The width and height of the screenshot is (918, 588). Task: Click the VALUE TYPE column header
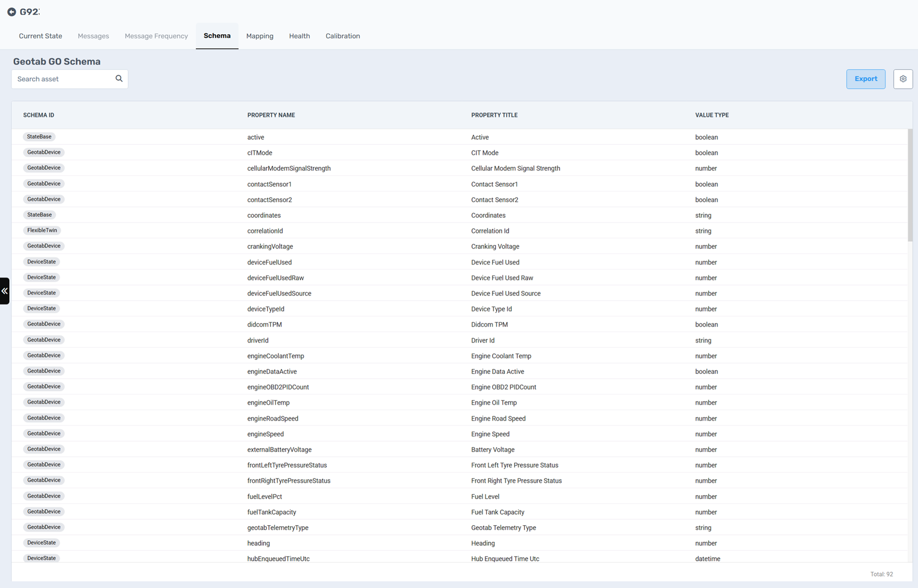(712, 115)
